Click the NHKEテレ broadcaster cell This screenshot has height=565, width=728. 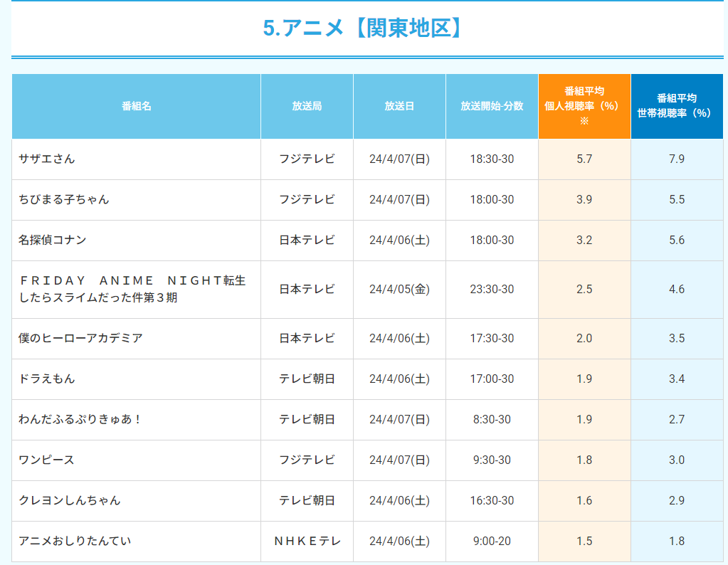tap(307, 541)
